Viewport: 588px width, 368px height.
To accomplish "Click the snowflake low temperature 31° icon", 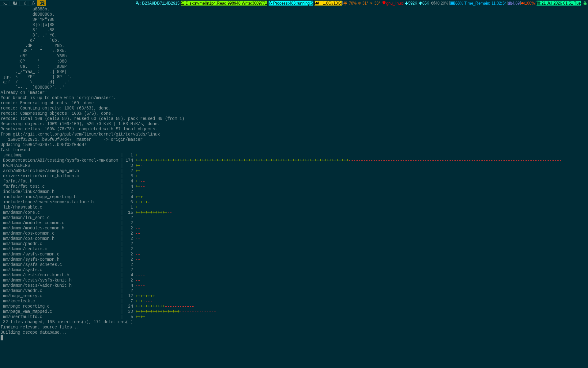I will pyautogui.click(x=359, y=3).
